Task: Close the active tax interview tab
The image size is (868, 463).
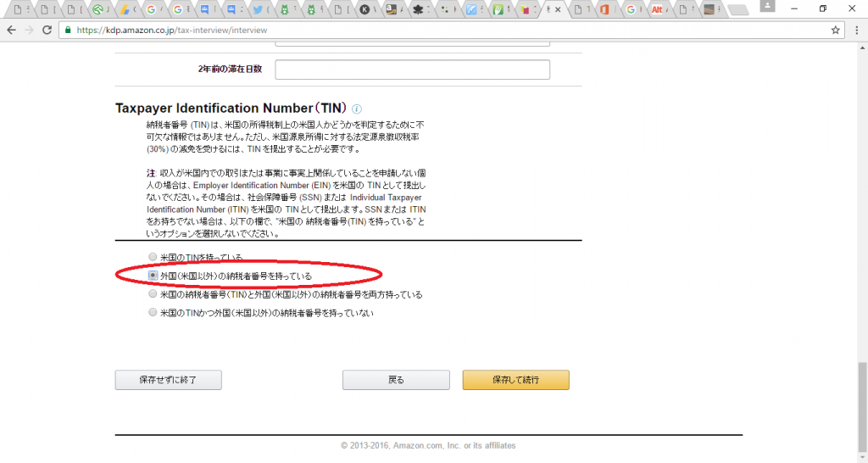Action: tap(558, 9)
